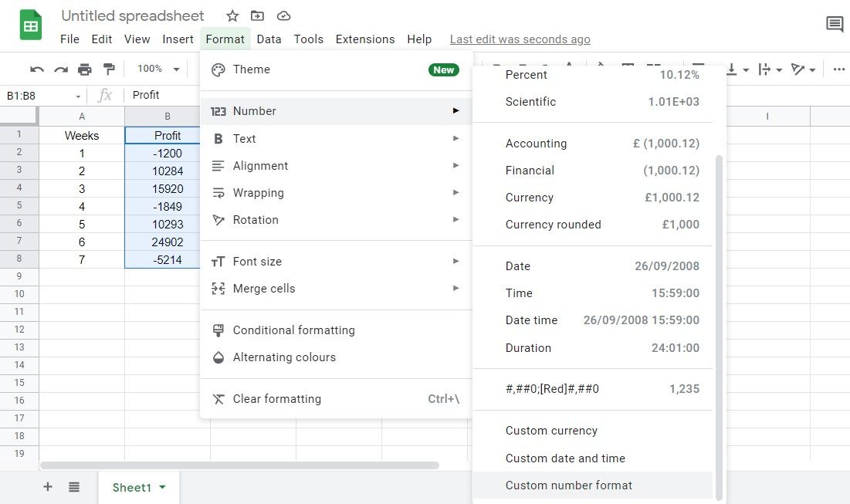Click the all sheets list icon
Image resolution: width=850 pixels, height=504 pixels.
point(74,487)
